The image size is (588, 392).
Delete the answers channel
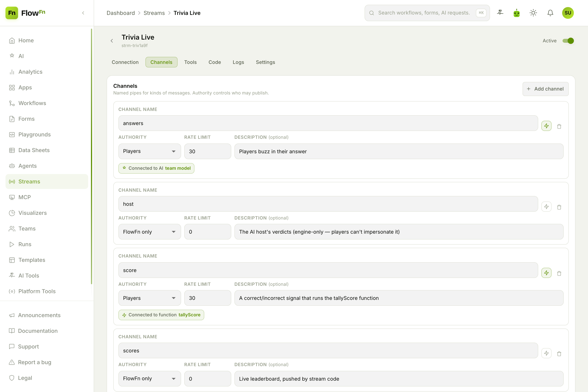click(559, 126)
